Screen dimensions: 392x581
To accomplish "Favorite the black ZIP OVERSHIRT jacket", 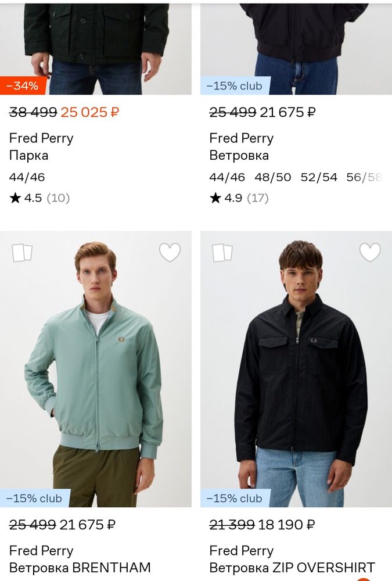I will click(x=370, y=253).
